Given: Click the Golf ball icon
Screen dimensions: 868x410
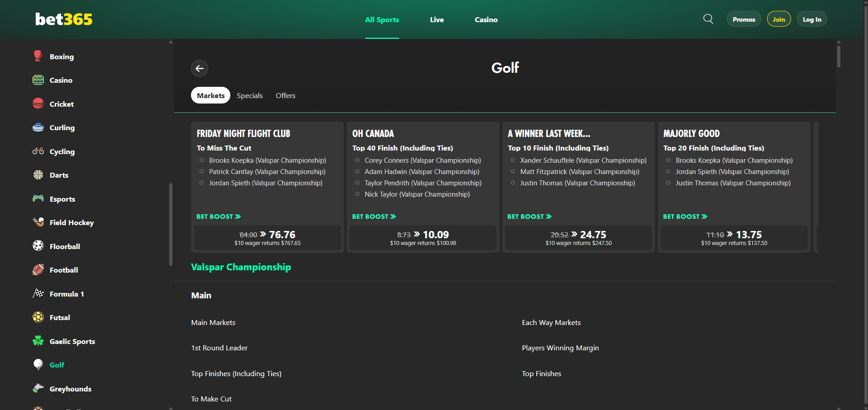Looking at the screenshot, I should pyautogui.click(x=38, y=364).
